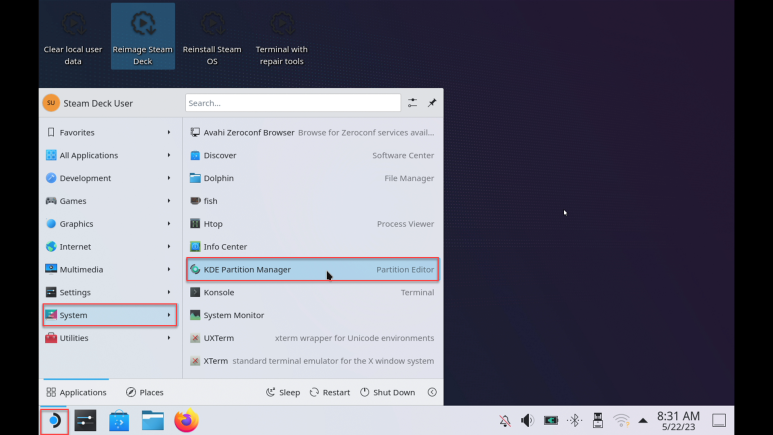Viewport: 773px width, 435px height.
Task: Launch Discover Software Center
Action: point(313,155)
